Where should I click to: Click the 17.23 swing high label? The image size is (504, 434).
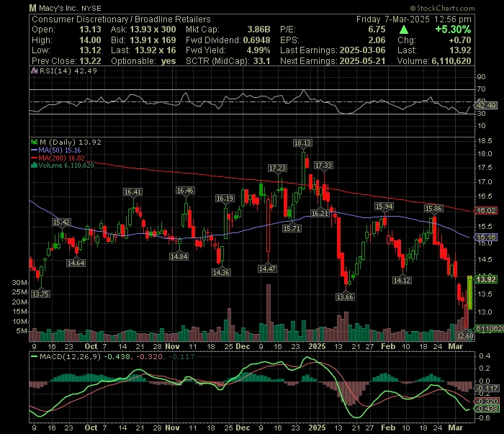tap(277, 168)
